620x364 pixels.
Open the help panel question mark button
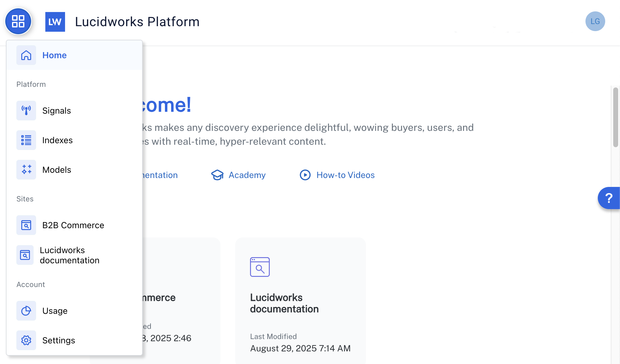(x=609, y=198)
